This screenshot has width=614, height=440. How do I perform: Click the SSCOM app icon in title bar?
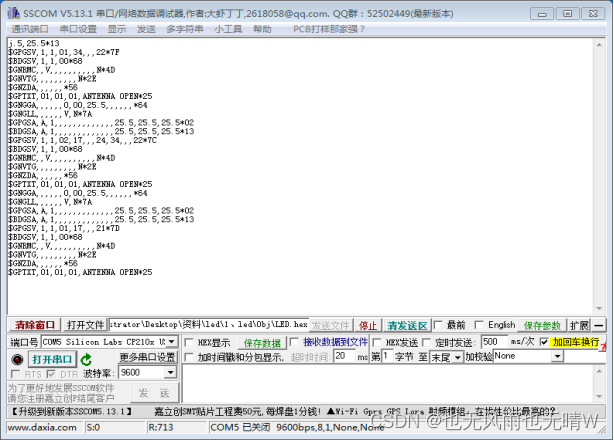coord(13,13)
